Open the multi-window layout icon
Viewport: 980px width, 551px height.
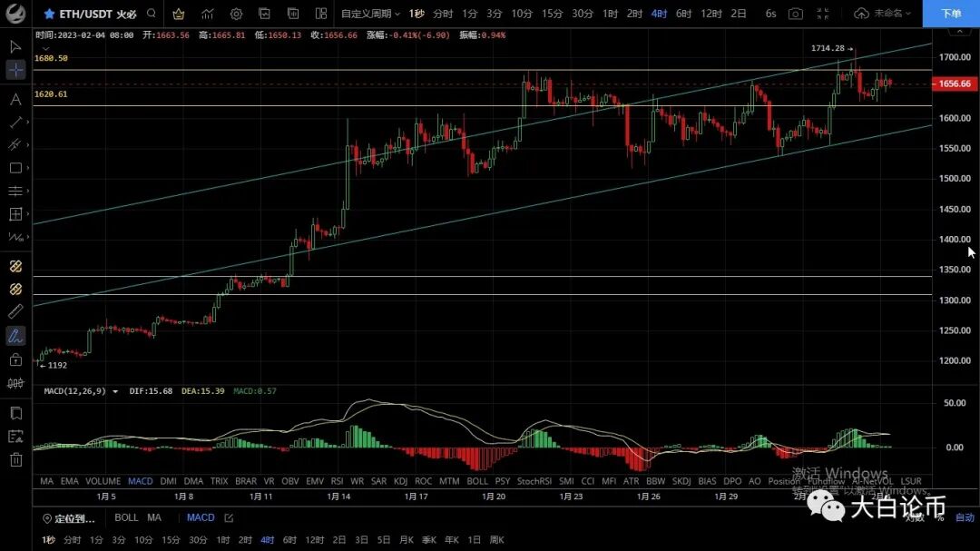tap(321, 13)
